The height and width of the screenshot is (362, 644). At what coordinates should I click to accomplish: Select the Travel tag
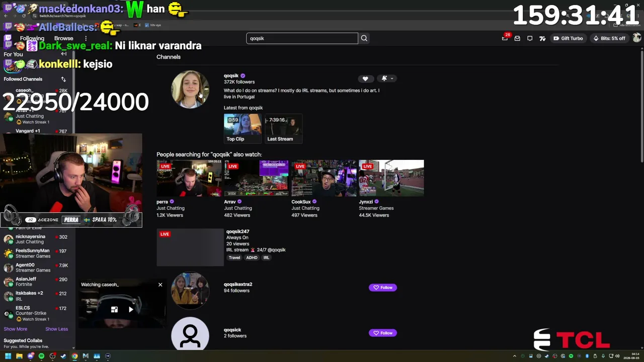coord(234,257)
